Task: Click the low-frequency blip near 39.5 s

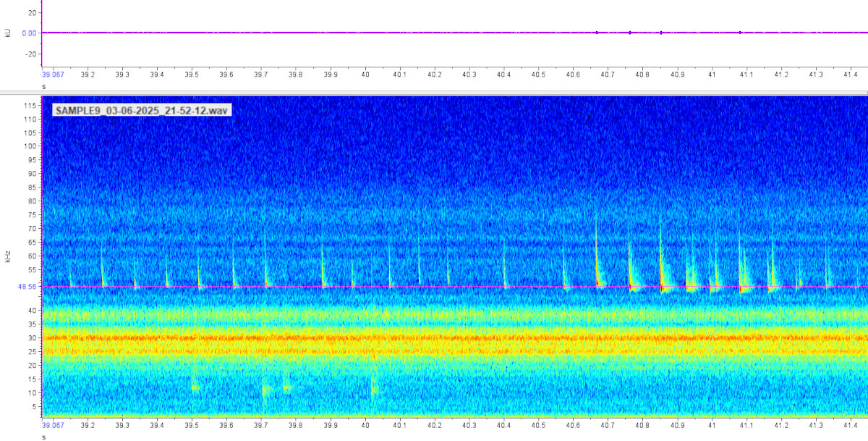Action: [195, 387]
